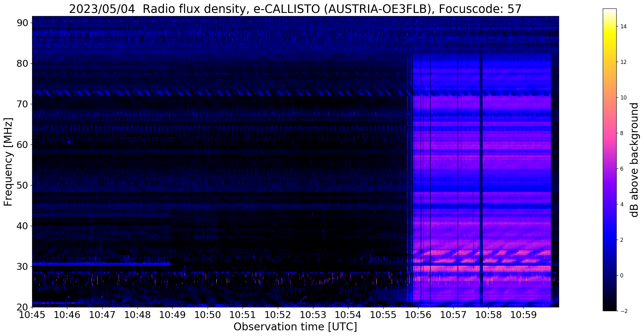Click the 10:52 time tick label

click(x=278, y=315)
